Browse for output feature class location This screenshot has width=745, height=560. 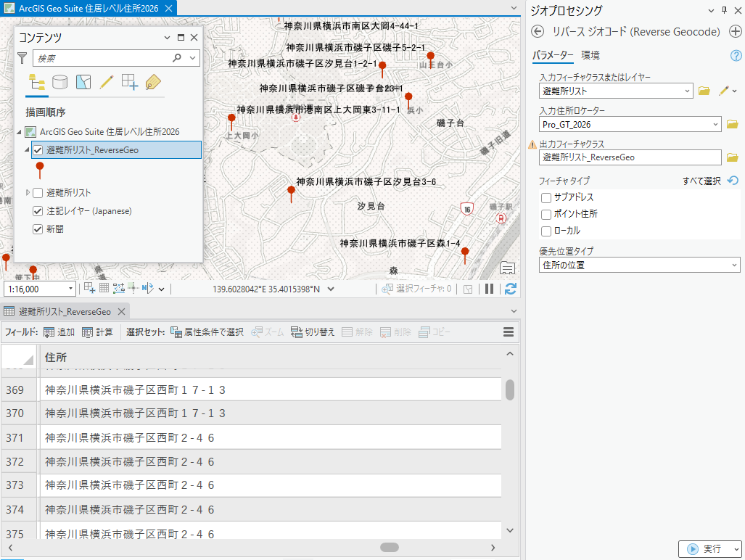tap(733, 157)
